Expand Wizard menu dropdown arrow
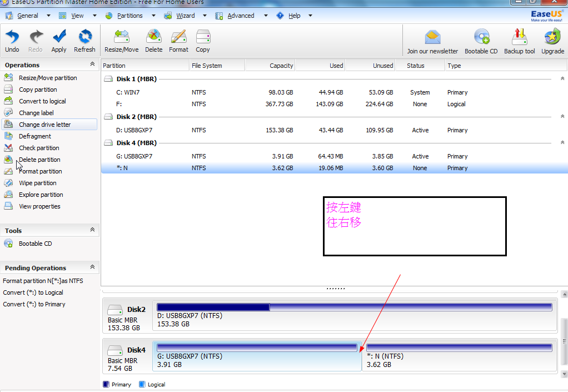Viewport: 568px width, 392px height. pyautogui.click(x=205, y=16)
